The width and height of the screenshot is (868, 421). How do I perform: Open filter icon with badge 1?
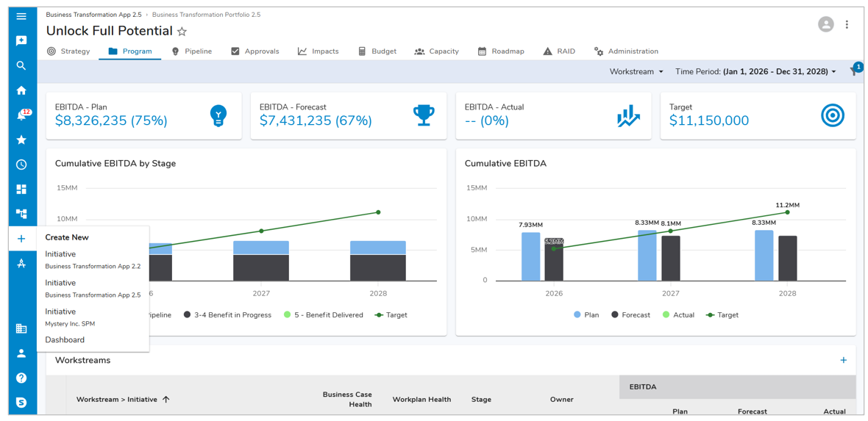(853, 71)
